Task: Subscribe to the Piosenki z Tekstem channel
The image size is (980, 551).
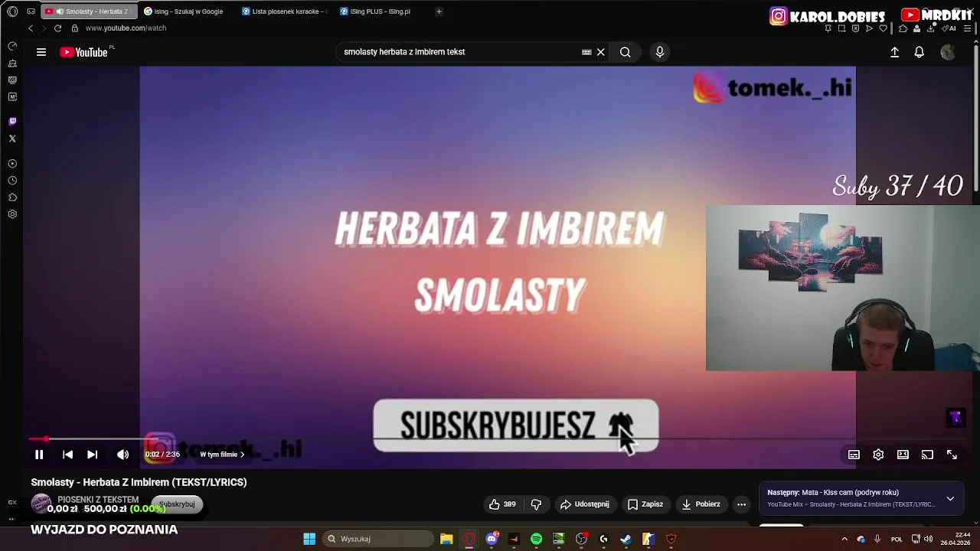Action: (x=177, y=504)
